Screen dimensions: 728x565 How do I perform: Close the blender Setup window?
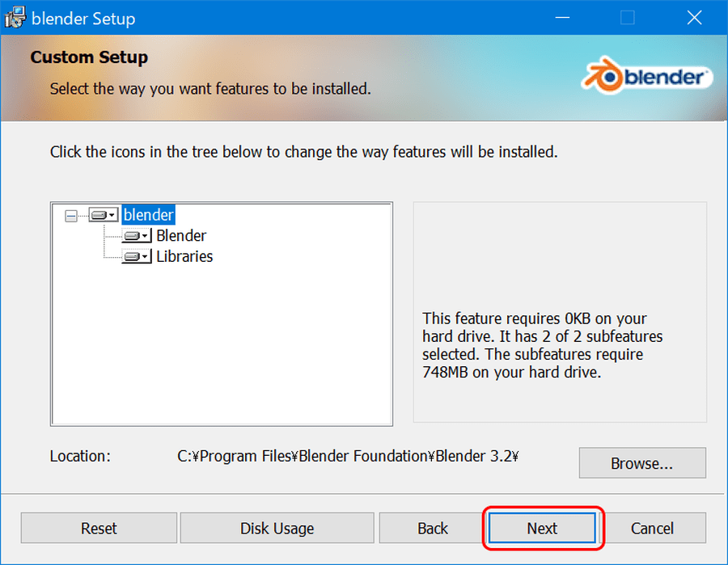[694, 17]
